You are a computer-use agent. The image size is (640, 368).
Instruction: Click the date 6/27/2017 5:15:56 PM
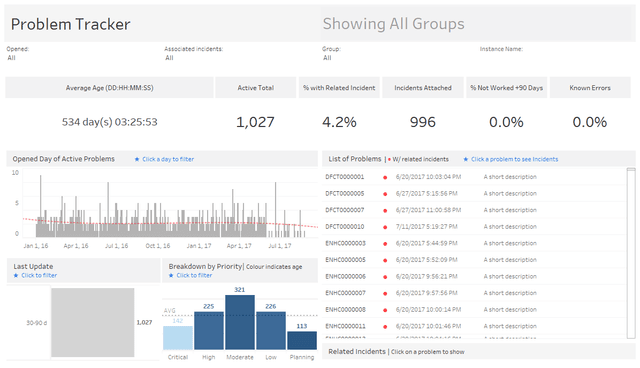[x=427, y=193]
